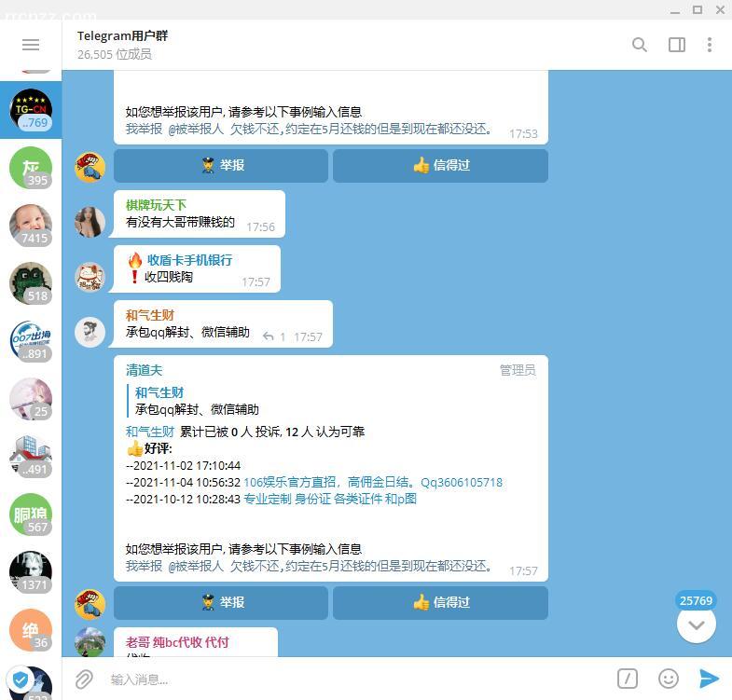Click the lower 举报 report button

coord(221,603)
